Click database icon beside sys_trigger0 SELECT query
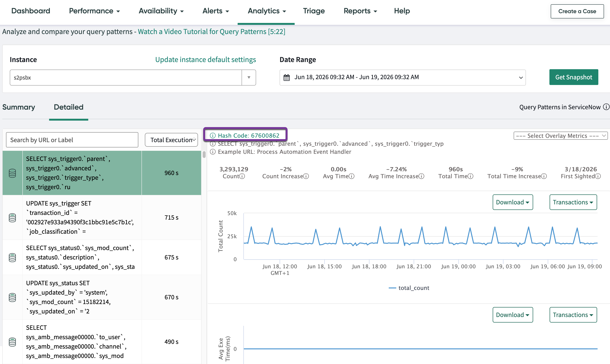 (12, 173)
